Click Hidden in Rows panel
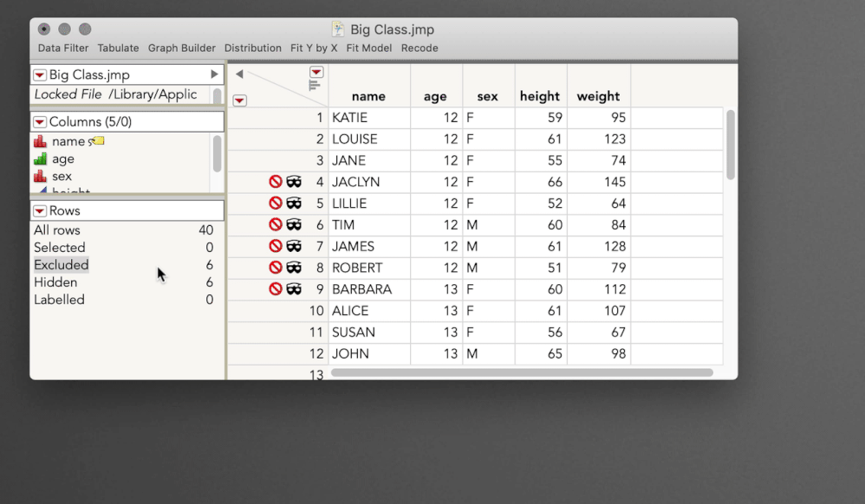The width and height of the screenshot is (865, 504). click(x=55, y=281)
